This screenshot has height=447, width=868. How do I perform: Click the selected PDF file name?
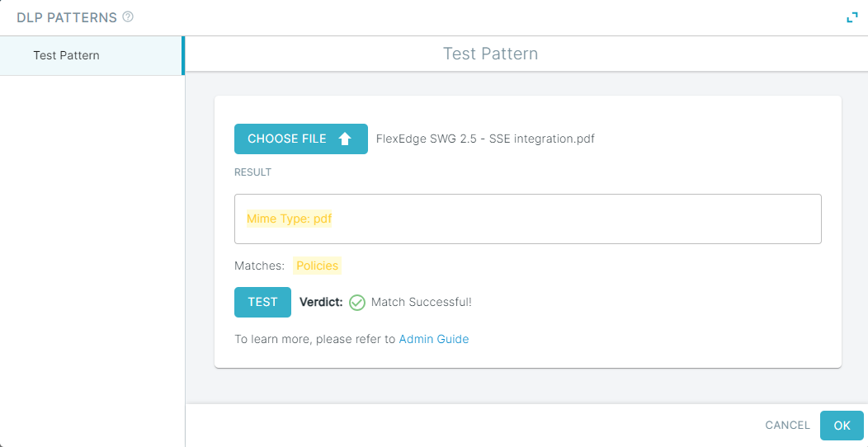485,139
